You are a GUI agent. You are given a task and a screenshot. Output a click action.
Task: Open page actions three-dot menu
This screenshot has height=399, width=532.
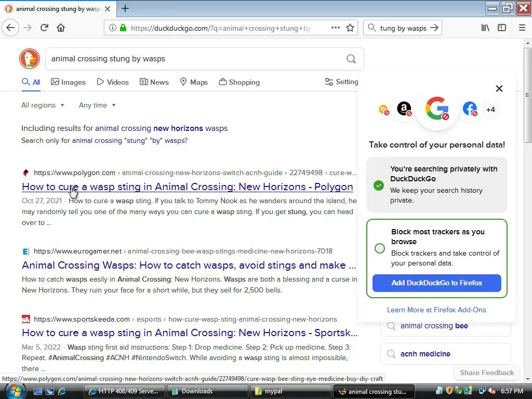[x=336, y=28]
